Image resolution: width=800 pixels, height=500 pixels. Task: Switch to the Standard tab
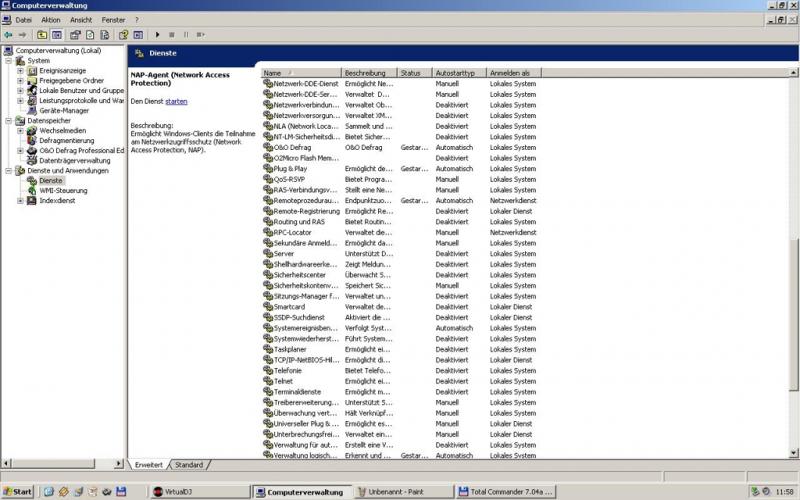[189, 465]
